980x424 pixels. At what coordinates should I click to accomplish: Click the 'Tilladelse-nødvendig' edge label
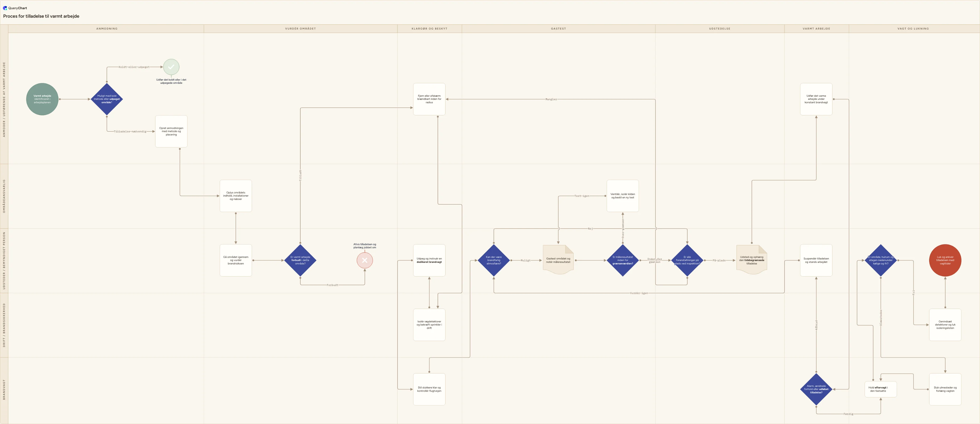tap(130, 132)
